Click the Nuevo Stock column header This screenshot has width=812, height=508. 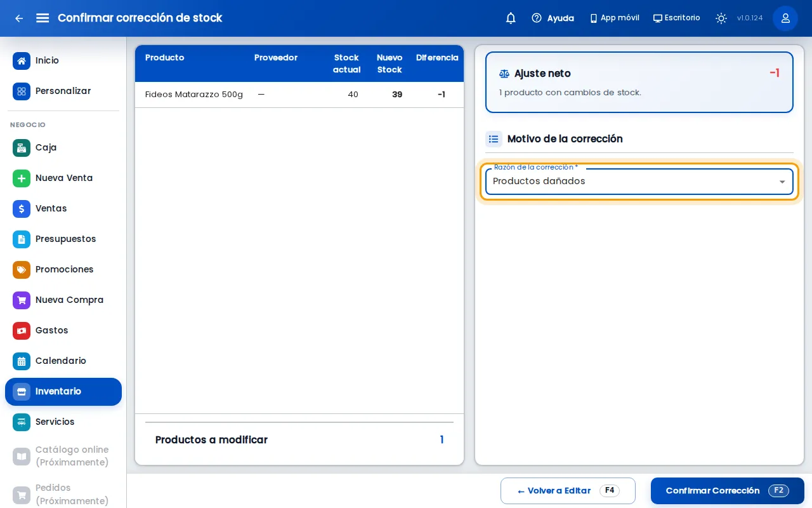(390, 63)
